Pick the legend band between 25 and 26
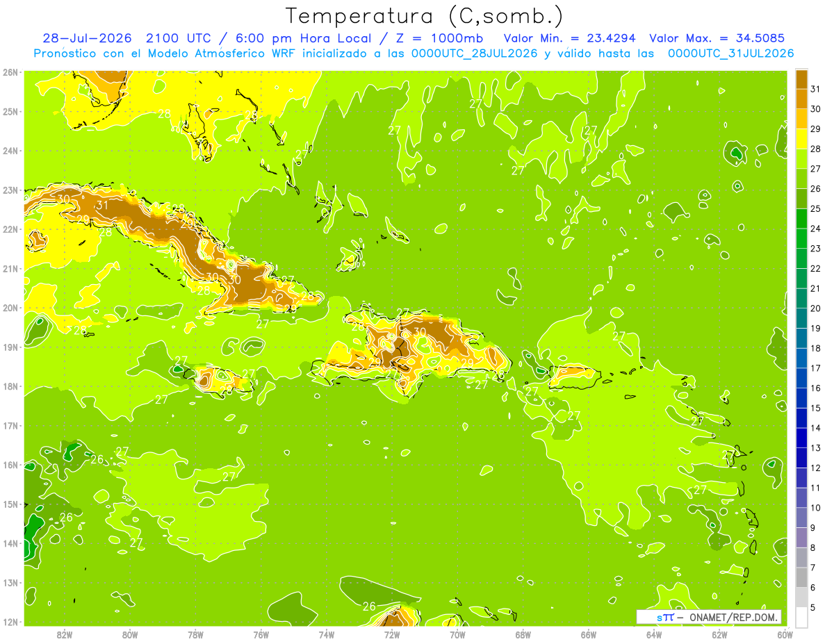Viewport: 834px width, 644px height. (802, 199)
